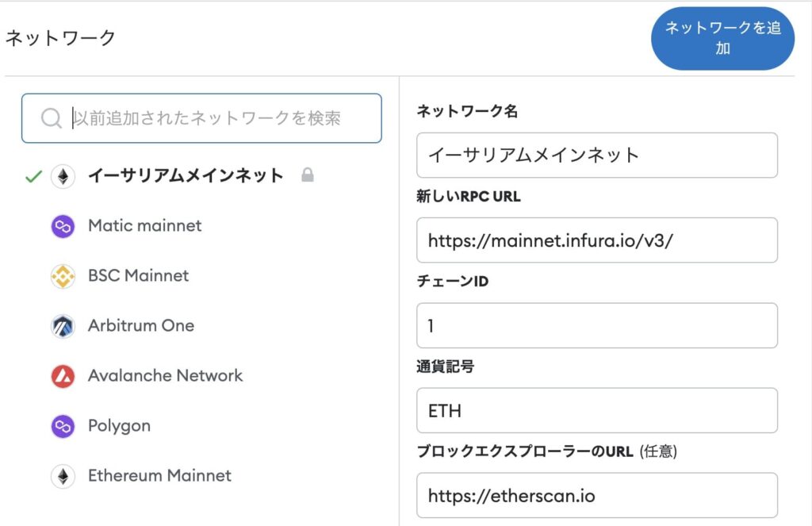This screenshot has width=812, height=526.
Task: Click the ネットワーク名 label
Action: [x=467, y=111]
